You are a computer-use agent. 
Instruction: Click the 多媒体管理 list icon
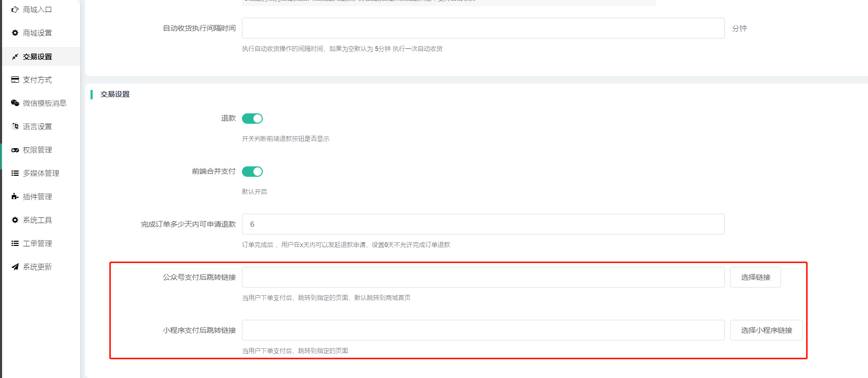coord(15,173)
